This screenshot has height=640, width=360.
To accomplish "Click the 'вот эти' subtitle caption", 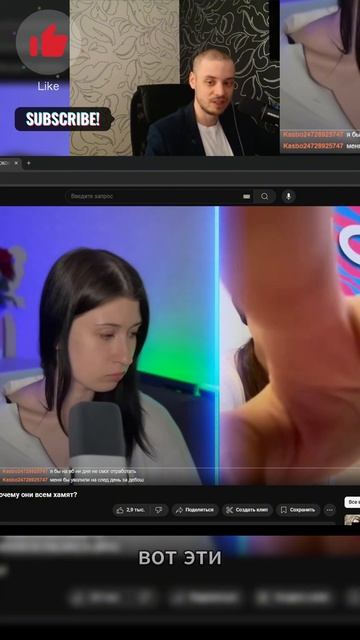I will tap(180, 558).
